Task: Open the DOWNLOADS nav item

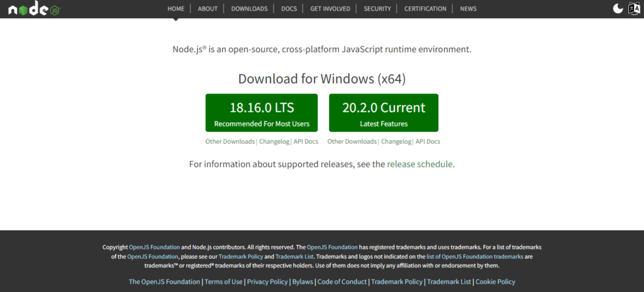Action: tap(249, 9)
